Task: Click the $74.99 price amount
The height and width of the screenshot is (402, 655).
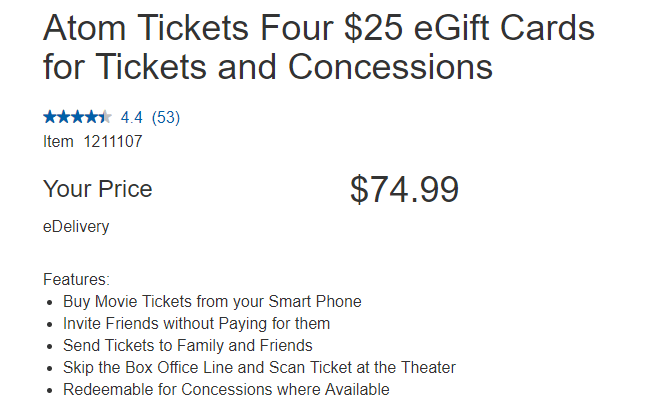Action: pyautogui.click(x=404, y=189)
